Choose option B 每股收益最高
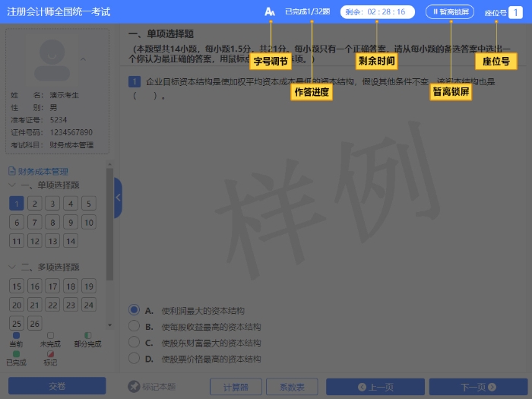The height and width of the screenshot is (399, 532). (x=134, y=327)
